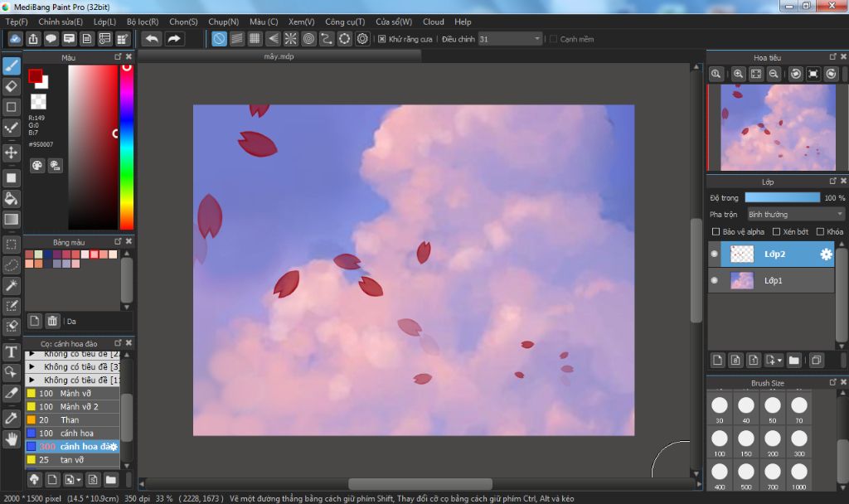Screen dimensions: 849x504
Task: Select the Lasso tool
Action: click(12, 265)
